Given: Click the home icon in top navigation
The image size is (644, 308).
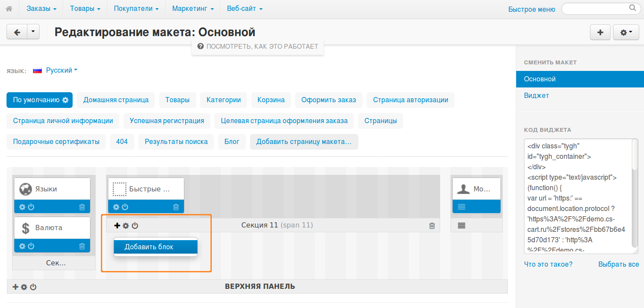Looking at the screenshot, I should [9, 9].
